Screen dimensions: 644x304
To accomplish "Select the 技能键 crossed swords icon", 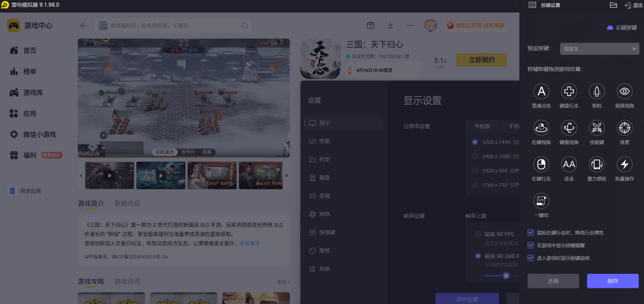I will pos(597,128).
